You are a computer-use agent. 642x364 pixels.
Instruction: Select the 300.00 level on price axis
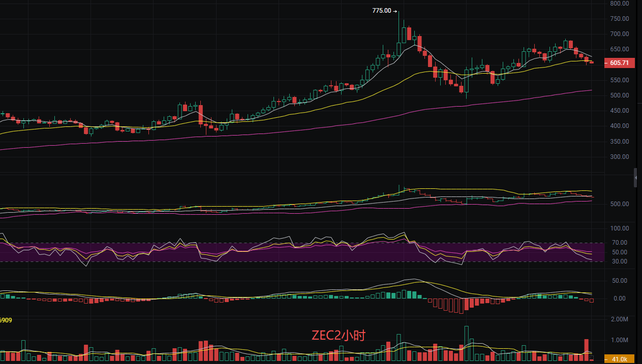(x=620, y=157)
